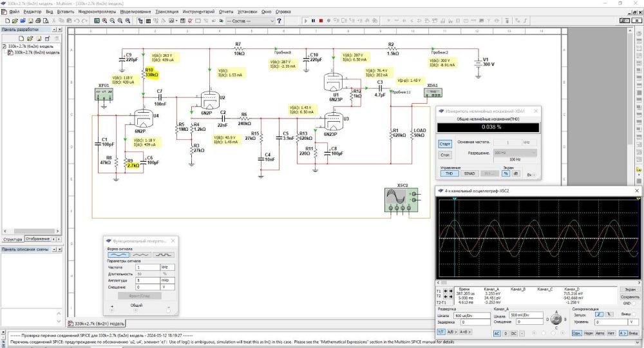This screenshot has height=348, width=644.
Task: Click the blue help question mark icon
Action: click(x=279, y=21)
